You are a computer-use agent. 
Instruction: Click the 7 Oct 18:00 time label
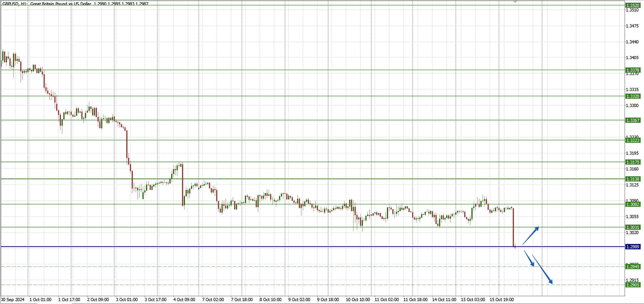coord(242,300)
